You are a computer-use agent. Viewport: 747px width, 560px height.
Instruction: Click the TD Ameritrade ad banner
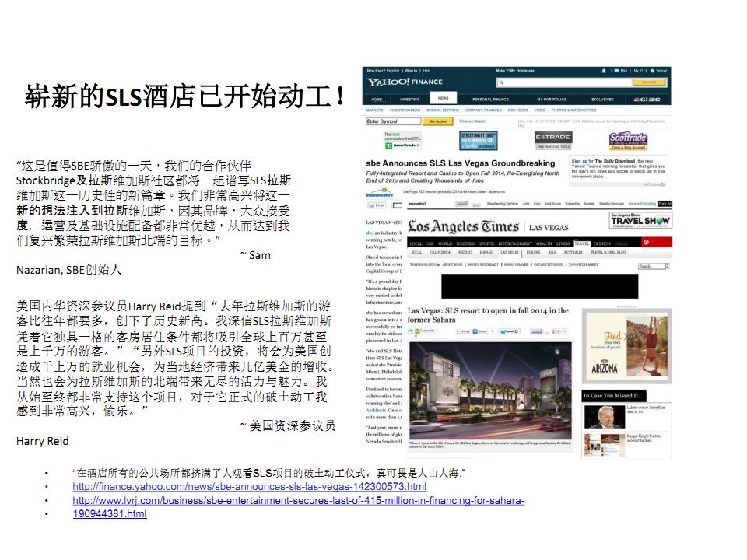click(x=402, y=141)
